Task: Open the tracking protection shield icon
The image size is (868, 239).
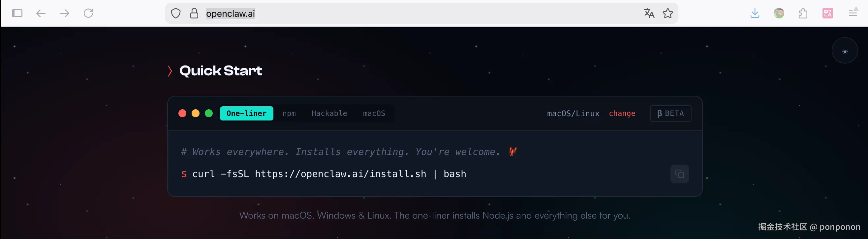Action: (x=175, y=13)
